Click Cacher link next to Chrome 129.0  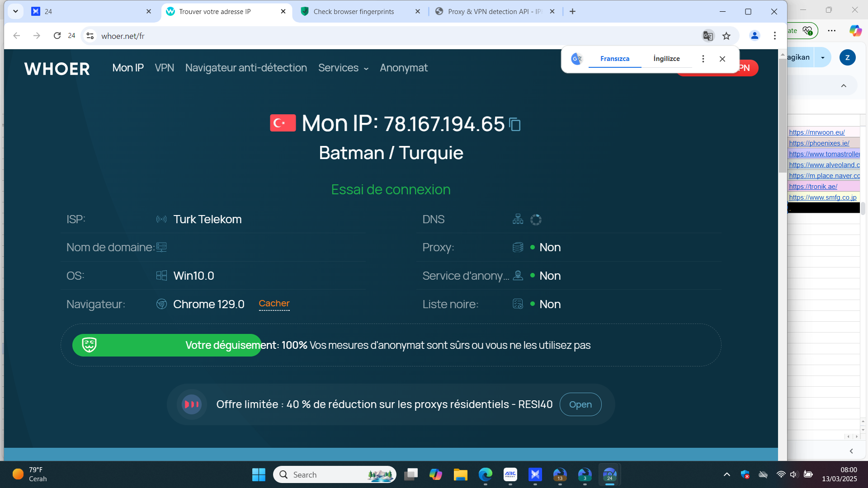coord(274,304)
